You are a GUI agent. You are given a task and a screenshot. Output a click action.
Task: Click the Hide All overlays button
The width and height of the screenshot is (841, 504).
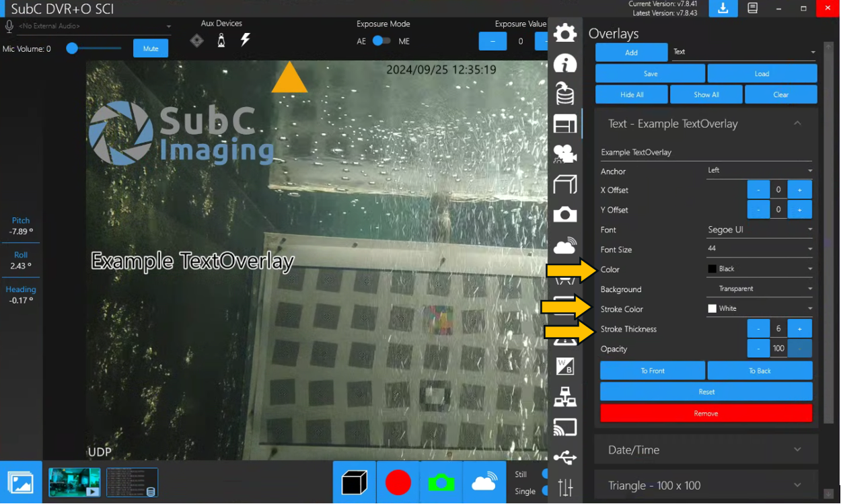(632, 95)
